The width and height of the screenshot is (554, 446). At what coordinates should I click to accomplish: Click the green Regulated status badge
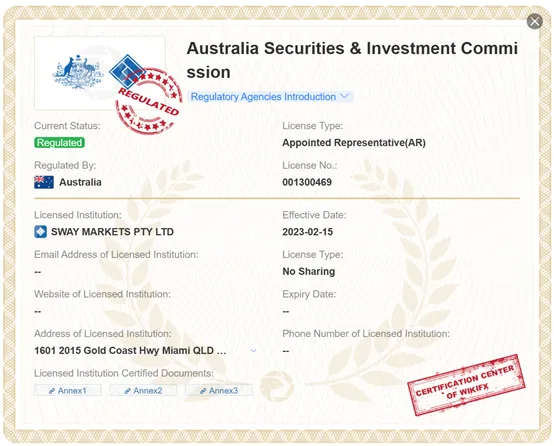59,142
